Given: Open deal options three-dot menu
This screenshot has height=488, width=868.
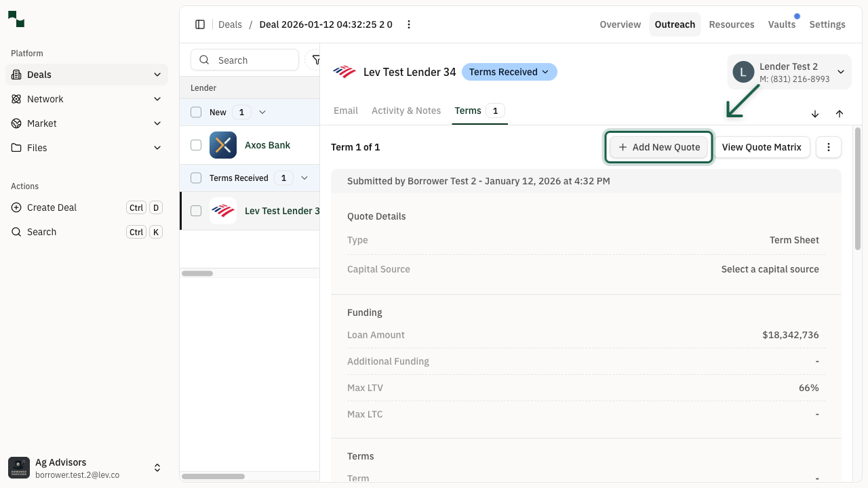Looking at the screenshot, I should click(x=409, y=24).
